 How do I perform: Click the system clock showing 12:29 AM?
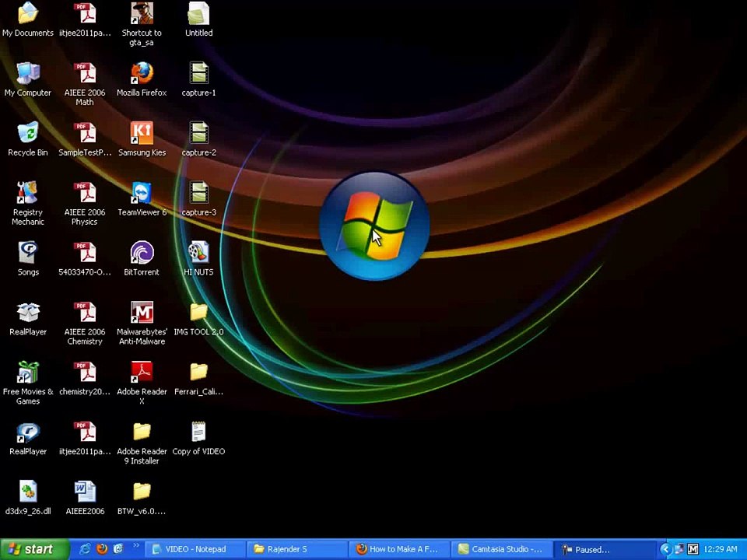pos(720,550)
